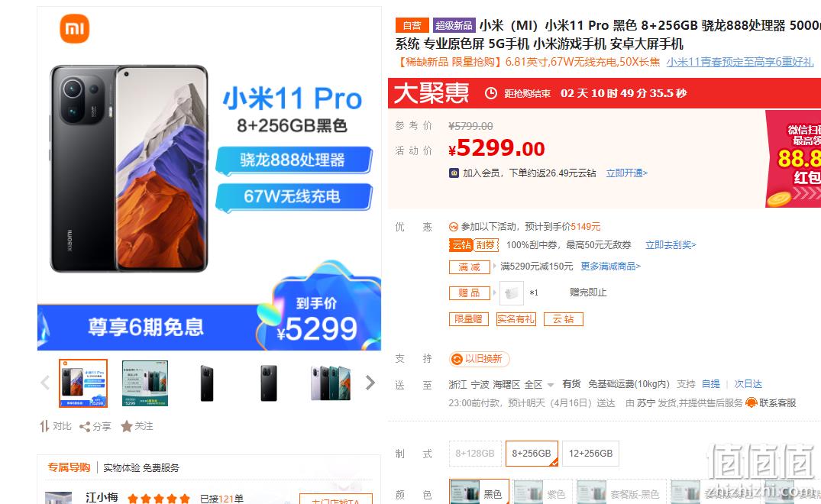Open the 实名有礼 promotion tag
Screen dimensions: 821x504
516,319
